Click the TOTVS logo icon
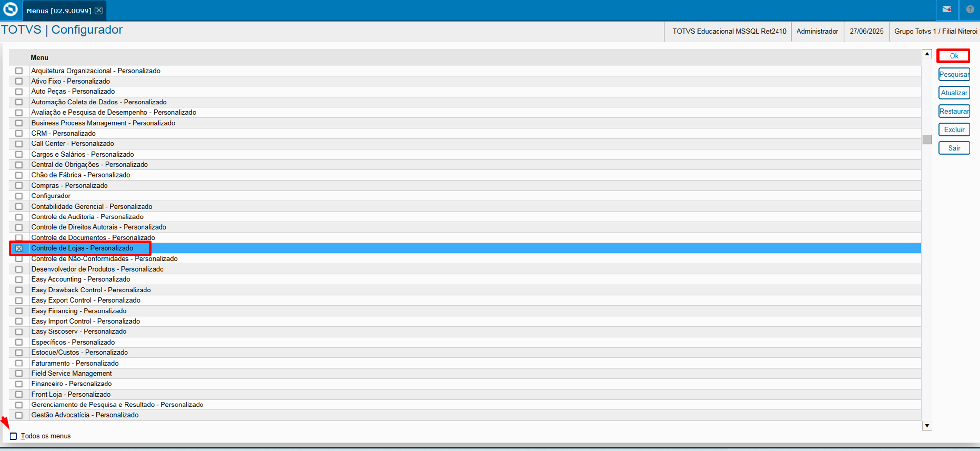 click(10, 9)
